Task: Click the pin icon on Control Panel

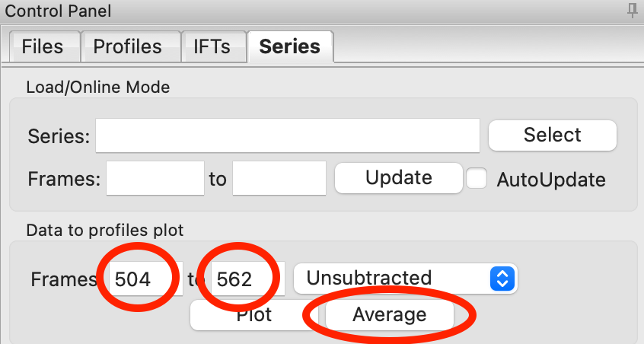Action: pos(632,11)
